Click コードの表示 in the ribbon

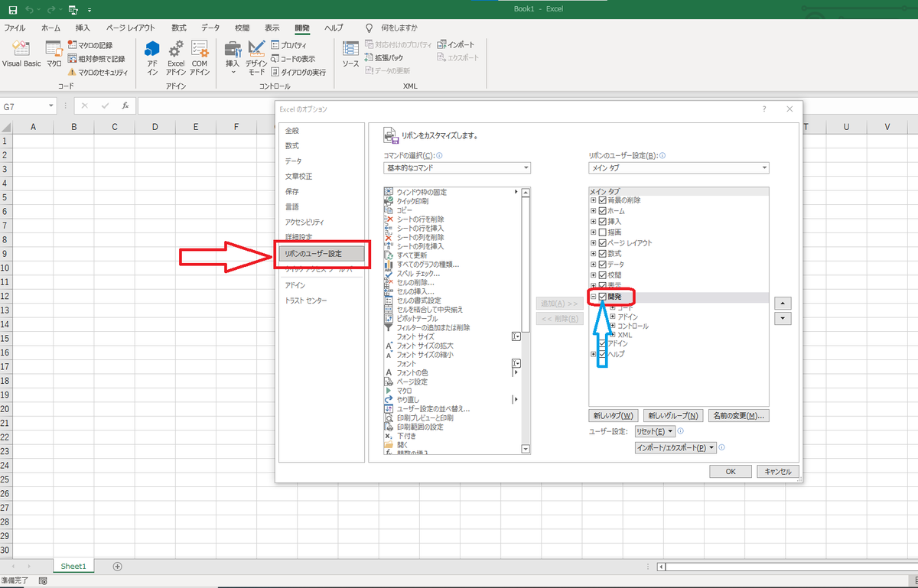click(x=292, y=58)
